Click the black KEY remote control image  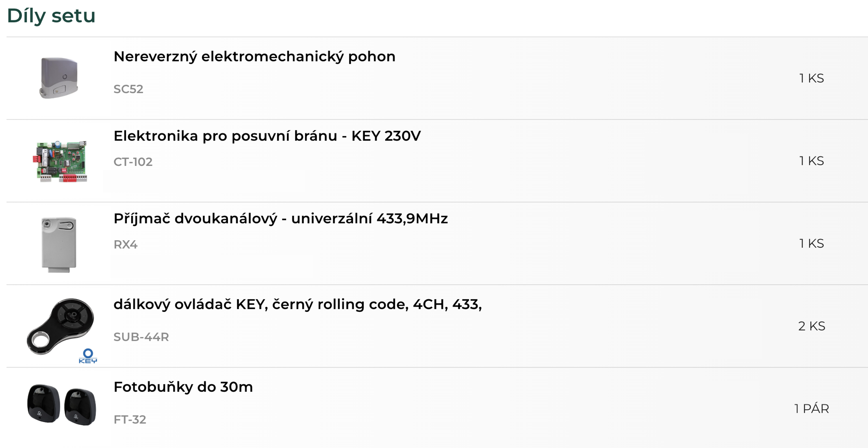pos(60,326)
